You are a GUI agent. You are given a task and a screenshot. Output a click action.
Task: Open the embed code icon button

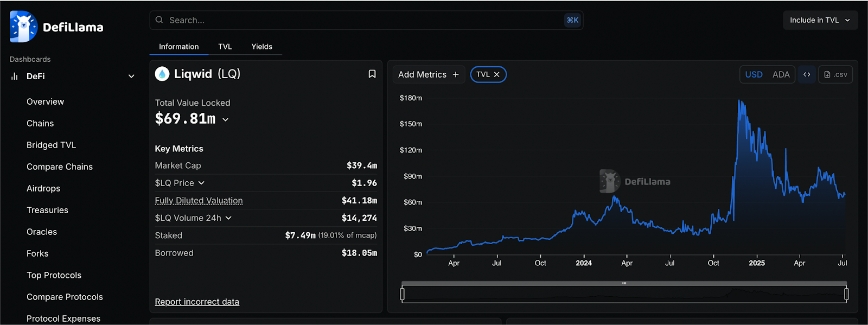coord(807,74)
